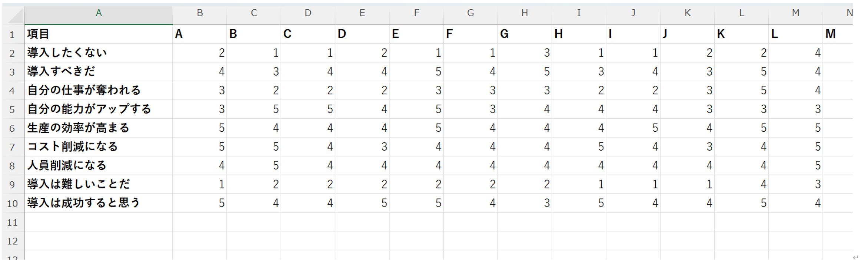Click the 導入は成功すると思う cell
868x260 pixels.
click(84, 203)
